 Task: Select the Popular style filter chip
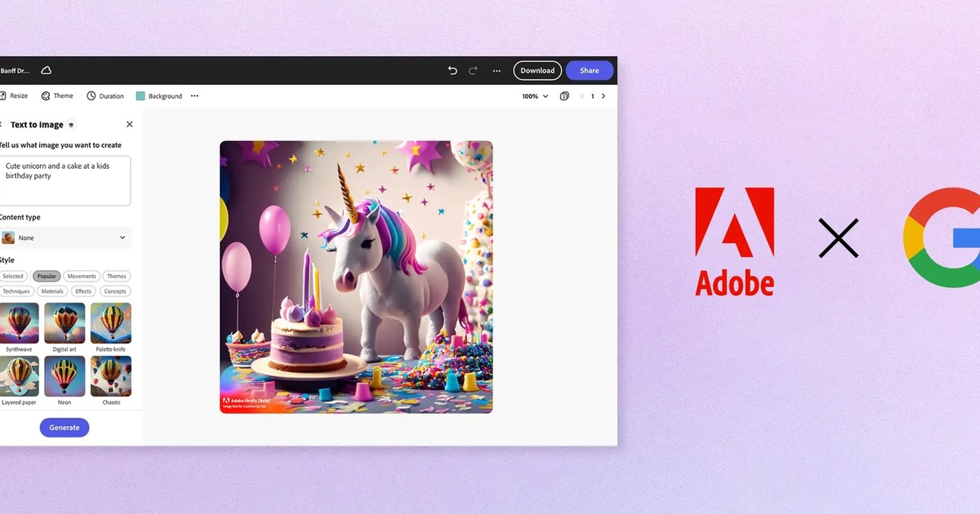tap(47, 276)
